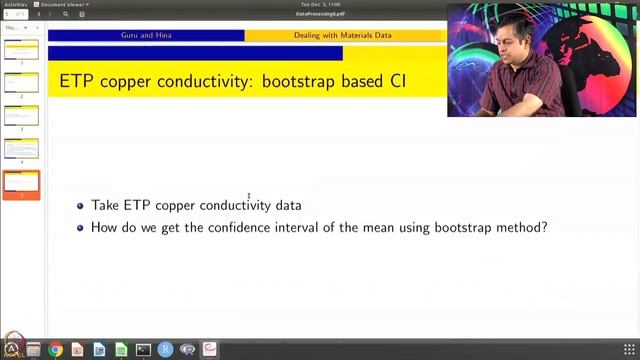Open the Document Viewer app menu
The image size is (640, 360).
tap(61, 4)
